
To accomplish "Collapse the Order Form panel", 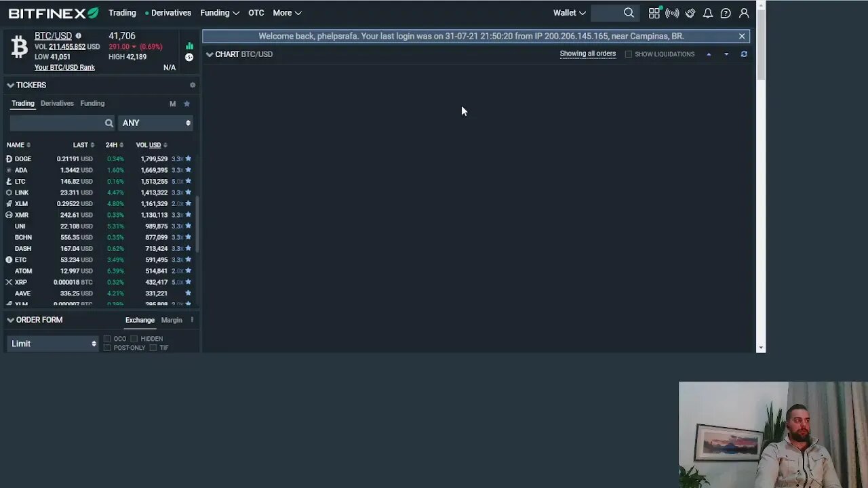I will pos(10,320).
